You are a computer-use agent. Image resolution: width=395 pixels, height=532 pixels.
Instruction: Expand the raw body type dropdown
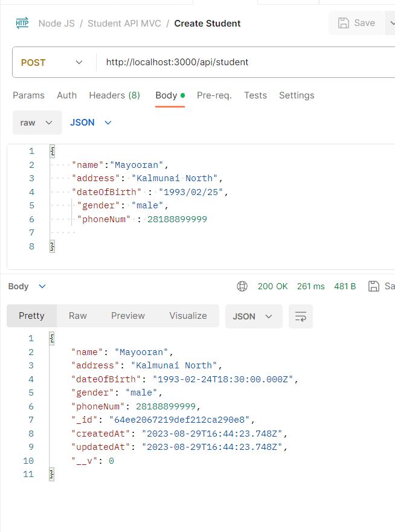click(x=37, y=123)
